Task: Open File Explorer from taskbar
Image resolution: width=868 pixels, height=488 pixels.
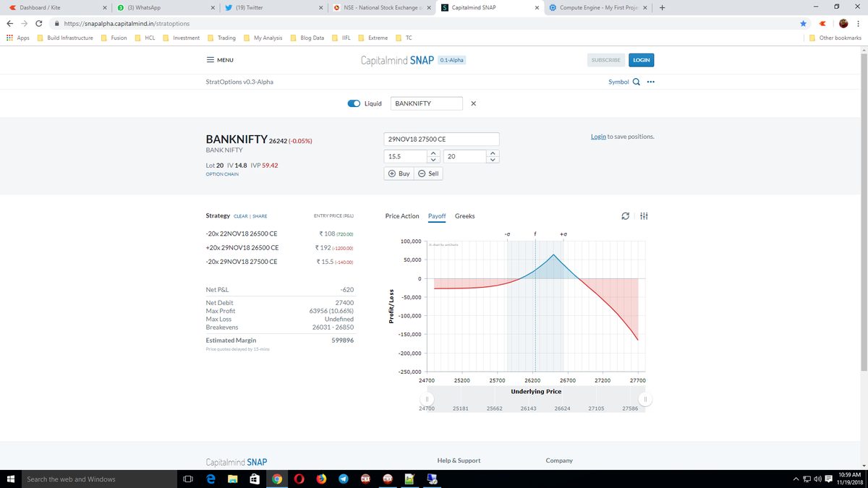Action: tap(233, 479)
